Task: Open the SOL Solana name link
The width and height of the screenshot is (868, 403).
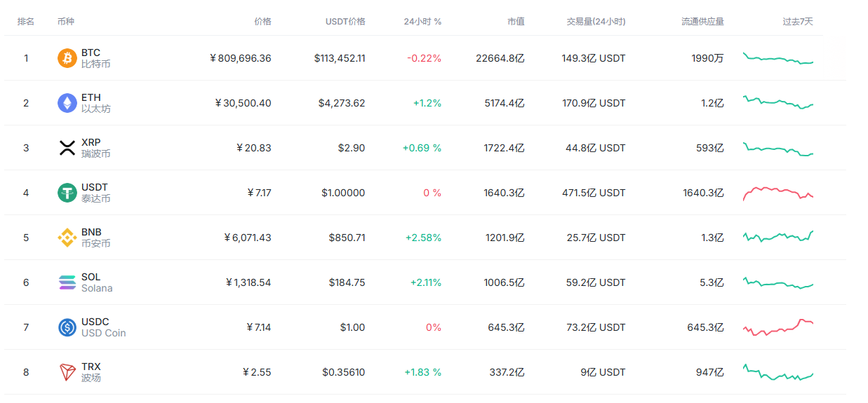Action: [x=97, y=282]
